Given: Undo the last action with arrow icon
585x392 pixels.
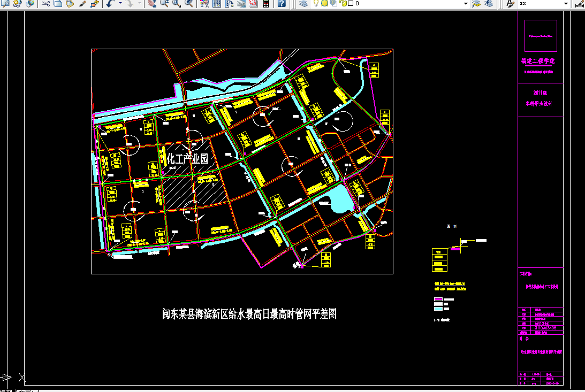Looking at the screenshot, I should click(110, 3).
